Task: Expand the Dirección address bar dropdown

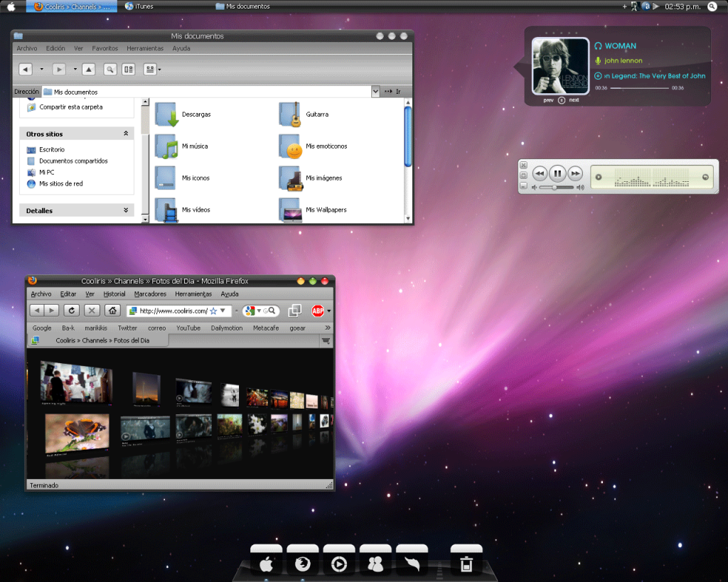Action: click(375, 92)
